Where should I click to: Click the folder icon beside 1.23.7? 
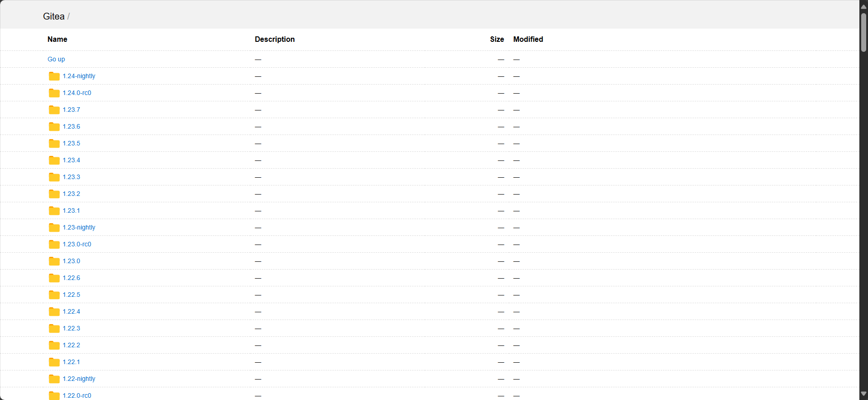click(x=54, y=110)
